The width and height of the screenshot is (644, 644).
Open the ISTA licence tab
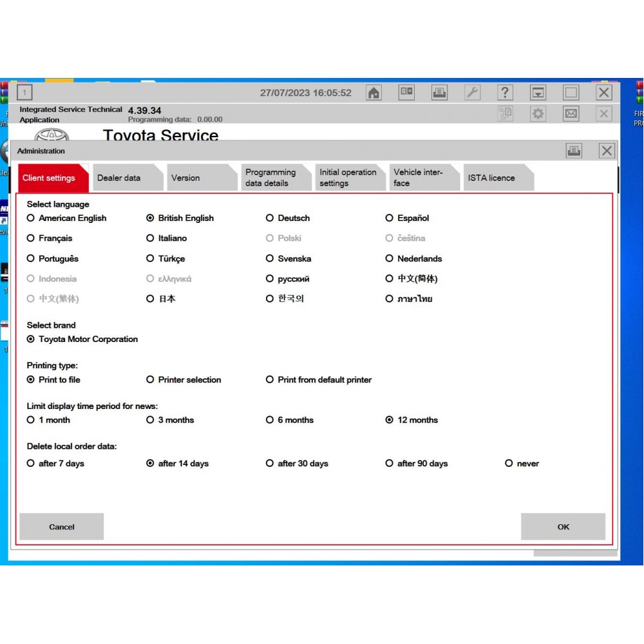point(493,177)
